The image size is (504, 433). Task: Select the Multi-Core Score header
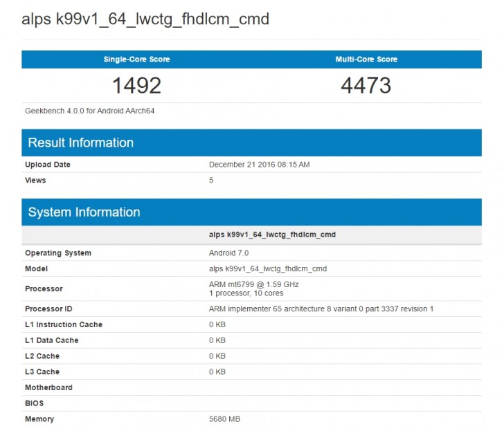tap(366, 59)
